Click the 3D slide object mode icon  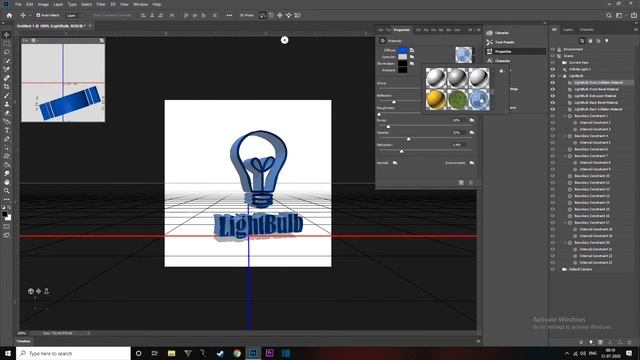click(x=289, y=15)
